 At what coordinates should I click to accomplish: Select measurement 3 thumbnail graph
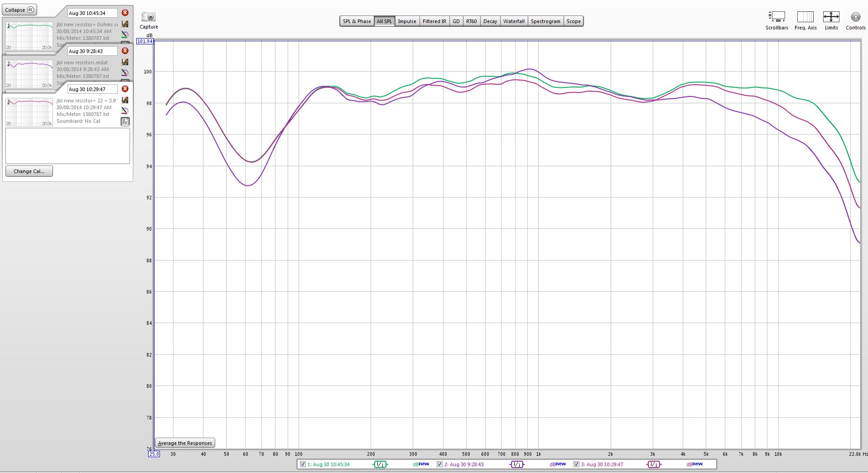pos(29,112)
